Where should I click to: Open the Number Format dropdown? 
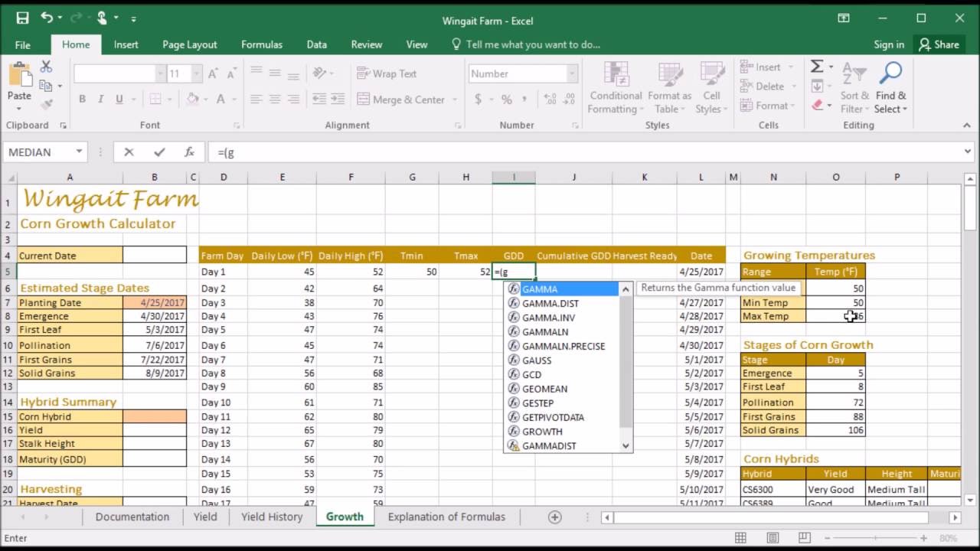(572, 73)
